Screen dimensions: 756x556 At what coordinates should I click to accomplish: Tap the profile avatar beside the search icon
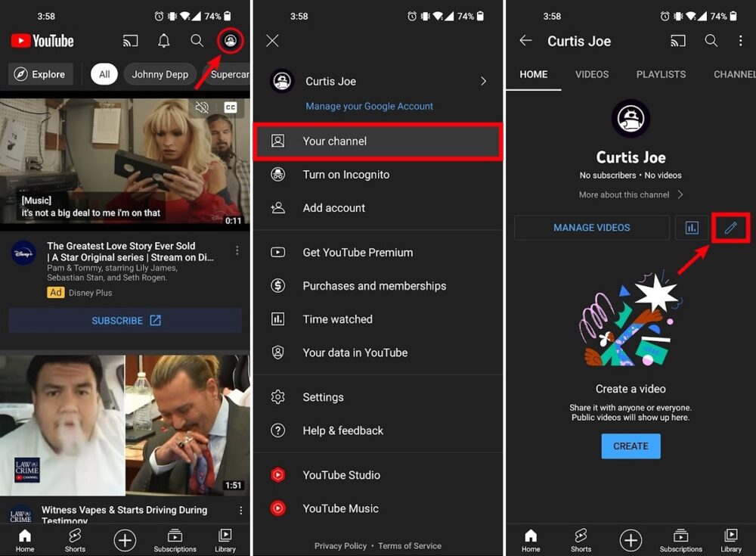click(x=231, y=41)
